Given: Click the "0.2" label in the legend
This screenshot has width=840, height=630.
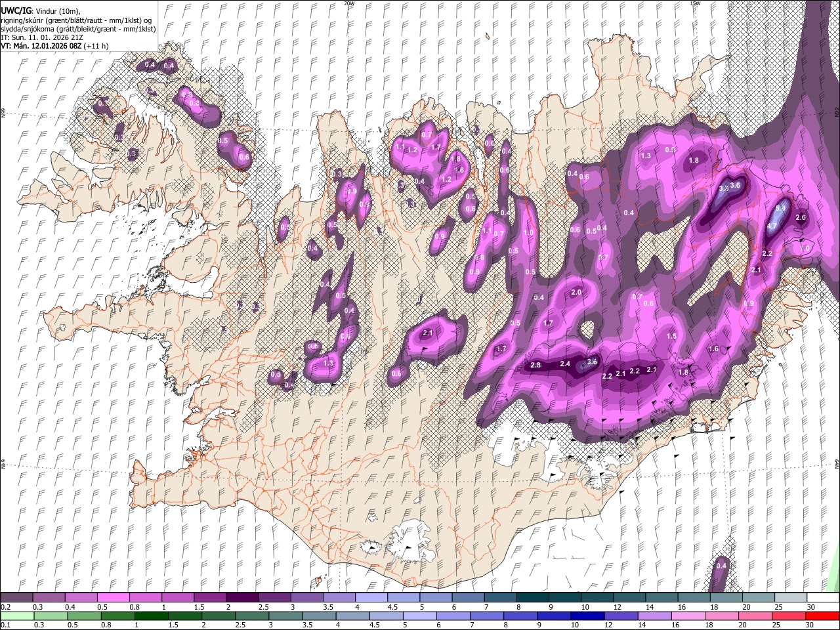Looking at the screenshot, I should click(6, 607).
